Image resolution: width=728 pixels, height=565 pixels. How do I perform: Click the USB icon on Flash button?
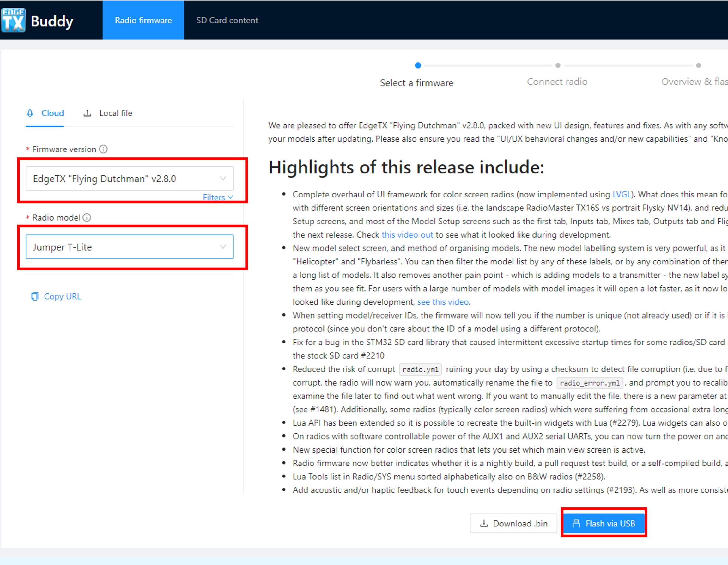576,523
